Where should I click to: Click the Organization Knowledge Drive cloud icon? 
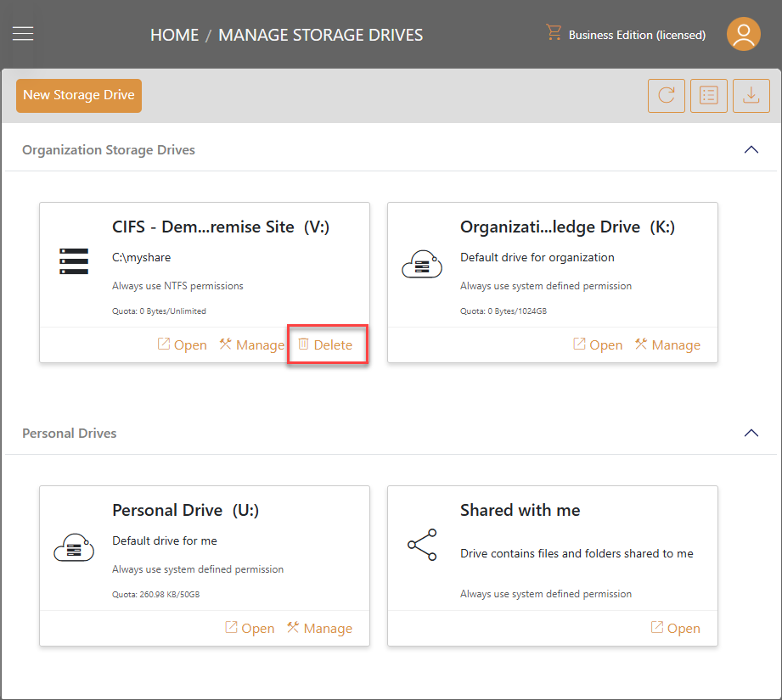[422, 264]
